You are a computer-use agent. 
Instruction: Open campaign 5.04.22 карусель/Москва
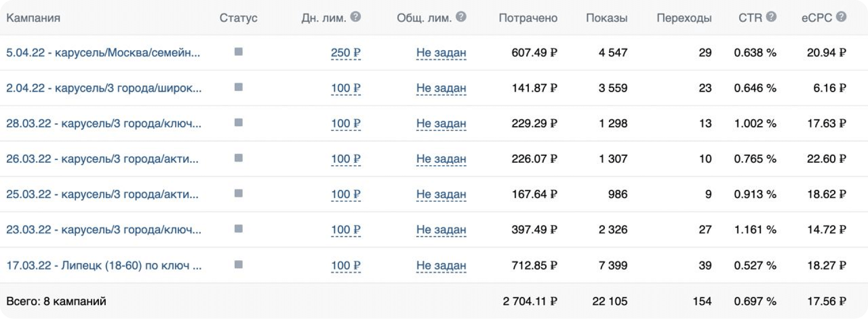[x=103, y=52]
